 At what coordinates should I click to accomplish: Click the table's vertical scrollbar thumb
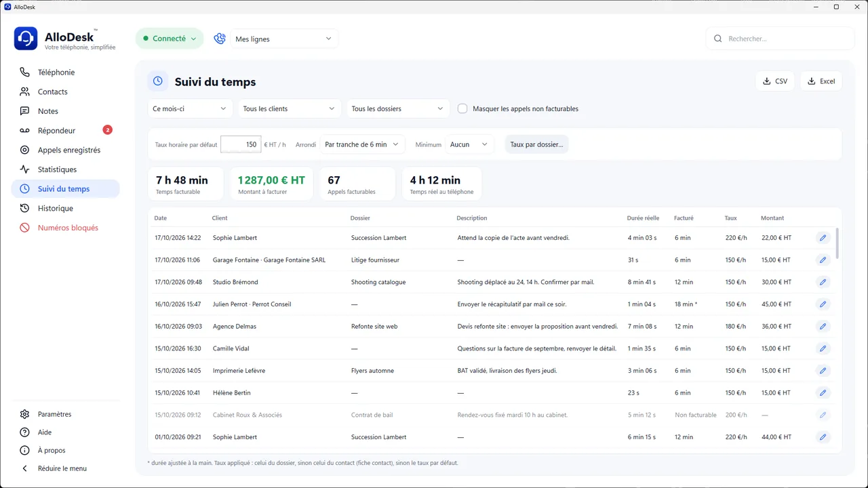837,243
